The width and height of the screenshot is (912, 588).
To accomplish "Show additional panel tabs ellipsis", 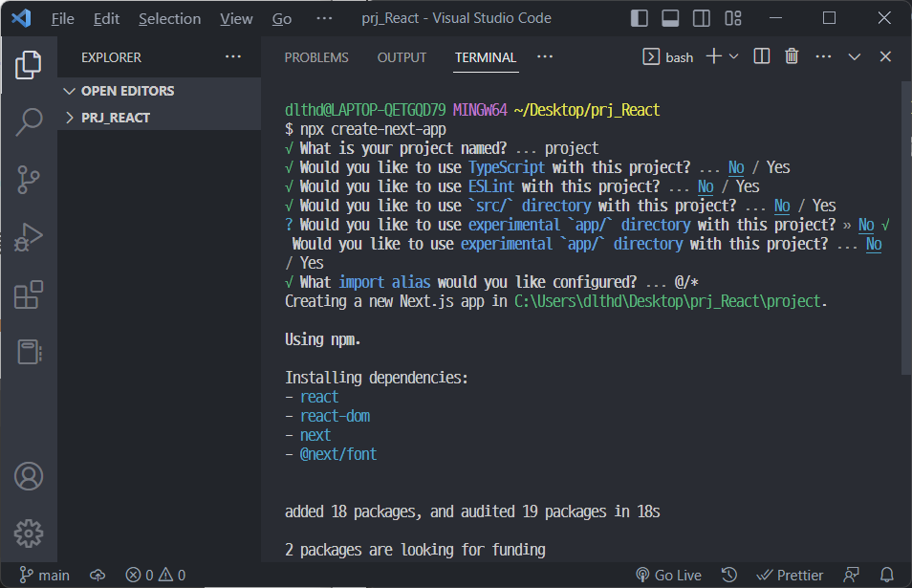I will tap(544, 57).
